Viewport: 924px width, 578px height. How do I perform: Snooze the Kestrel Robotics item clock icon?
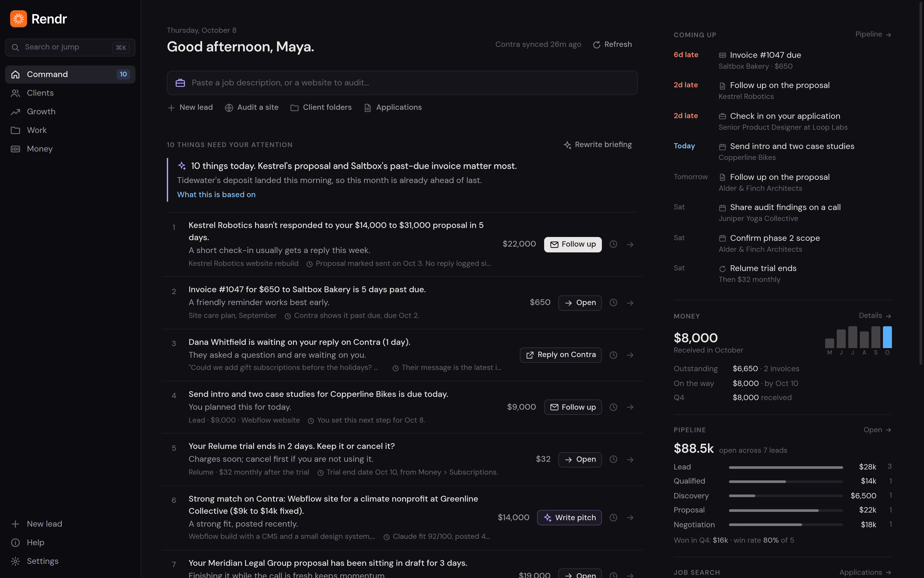pos(613,244)
